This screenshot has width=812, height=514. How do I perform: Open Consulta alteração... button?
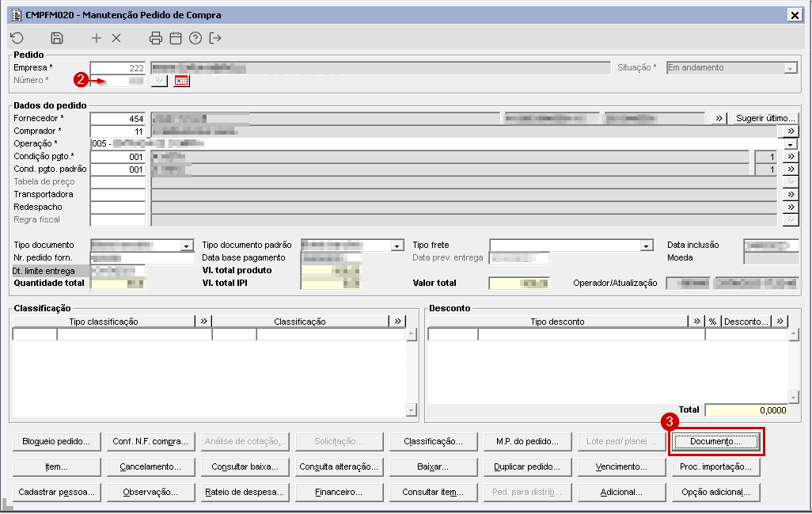(x=339, y=466)
